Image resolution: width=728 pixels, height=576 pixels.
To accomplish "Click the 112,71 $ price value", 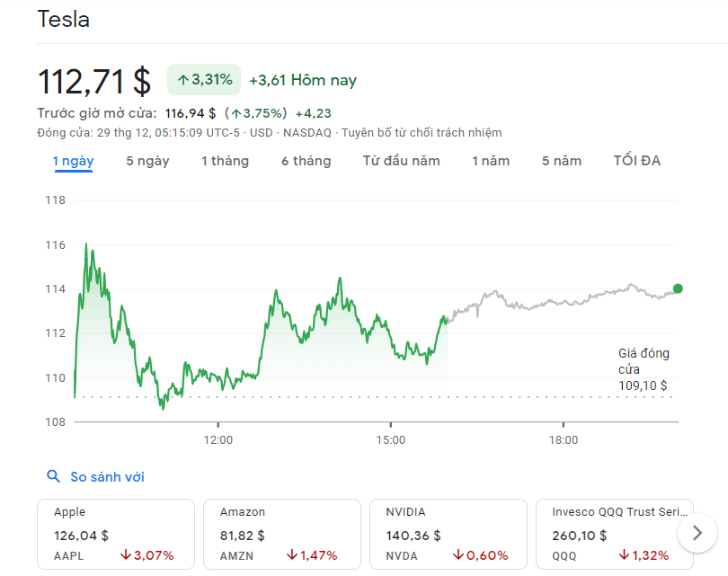I will [x=94, y=82].
